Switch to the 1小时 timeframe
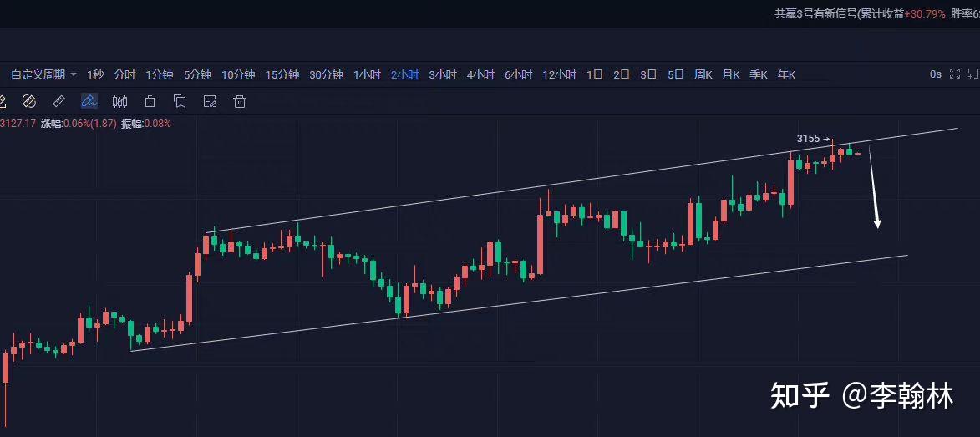 367,74
